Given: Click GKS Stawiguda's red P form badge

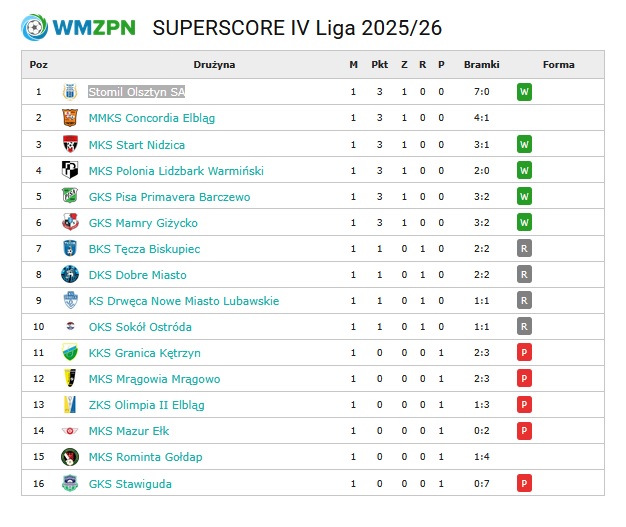Looking at the screenshot, I should pos(523,483).
